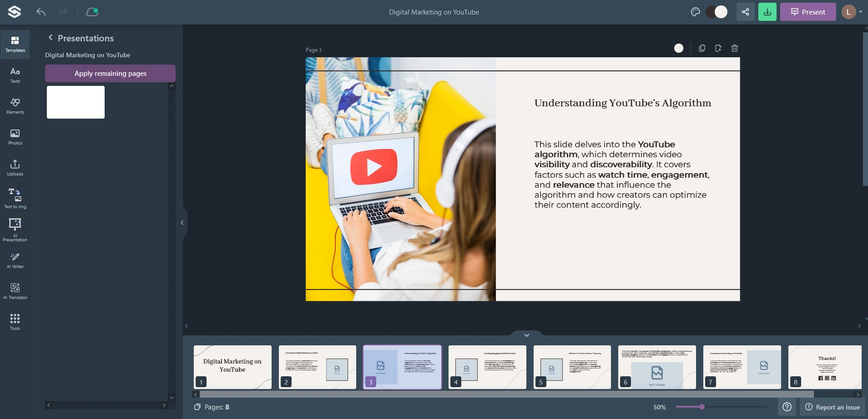This screenshot has width=868, height=419.
Task: Undo the last action
Action: tap(41, 12)
